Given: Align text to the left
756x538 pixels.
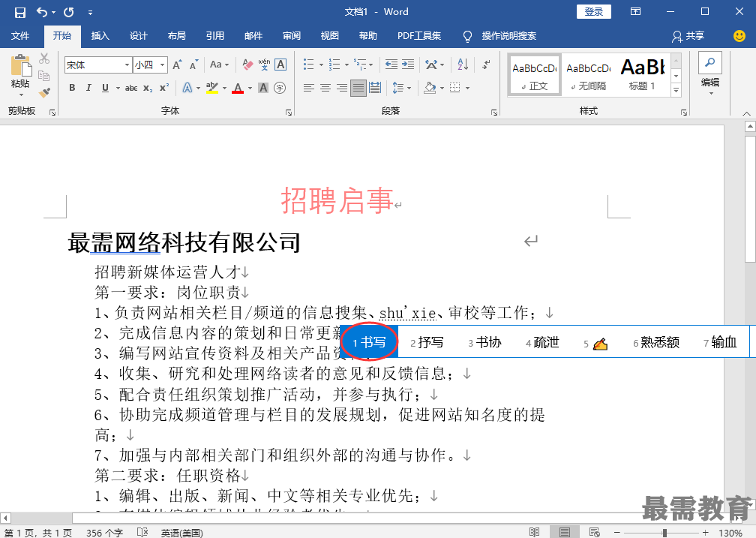Looking at the screenshot, I should 308,88.
